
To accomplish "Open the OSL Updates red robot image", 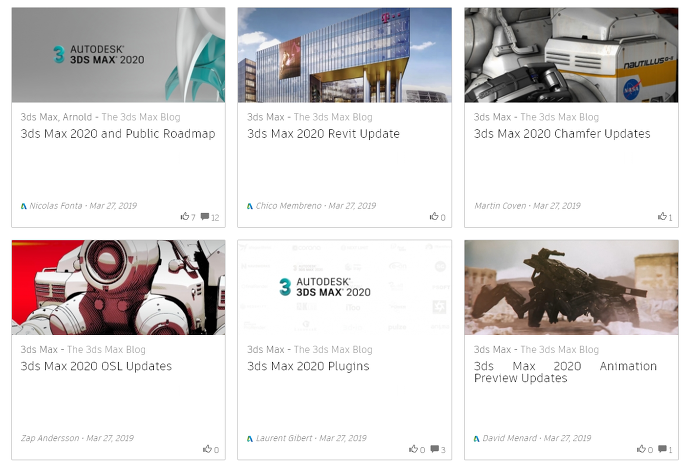I will [x=118, y=287].
